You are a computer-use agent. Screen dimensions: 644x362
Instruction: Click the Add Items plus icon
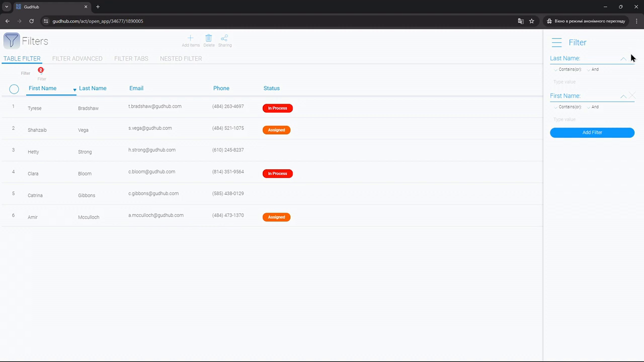pos(190,38)
